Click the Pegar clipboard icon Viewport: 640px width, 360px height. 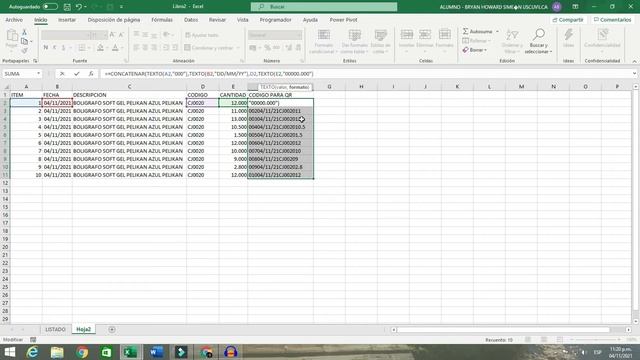[x=12, y=36]
